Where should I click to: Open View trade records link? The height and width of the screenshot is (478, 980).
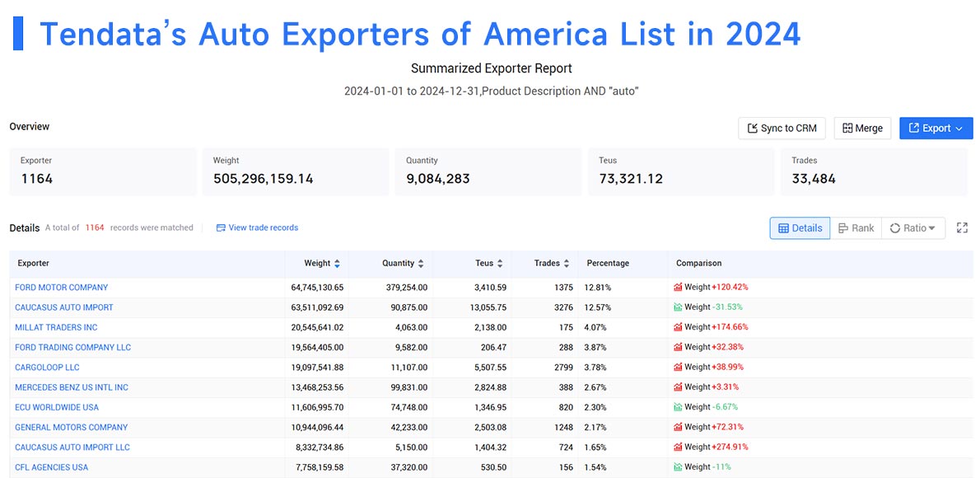[x=257, y=227]
